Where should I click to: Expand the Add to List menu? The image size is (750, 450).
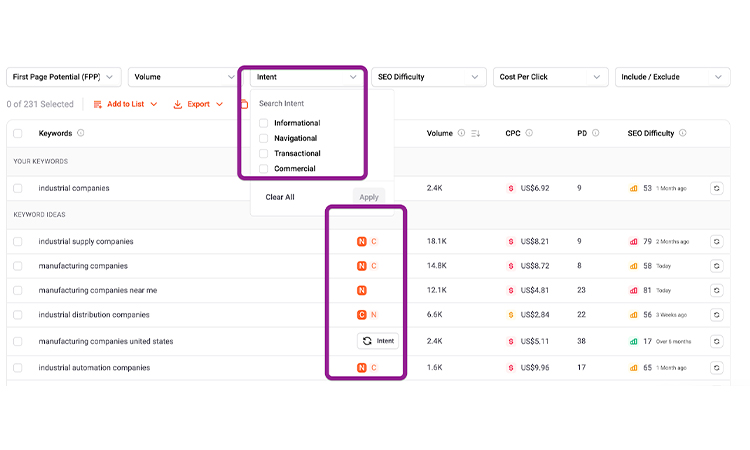(125, 104)
